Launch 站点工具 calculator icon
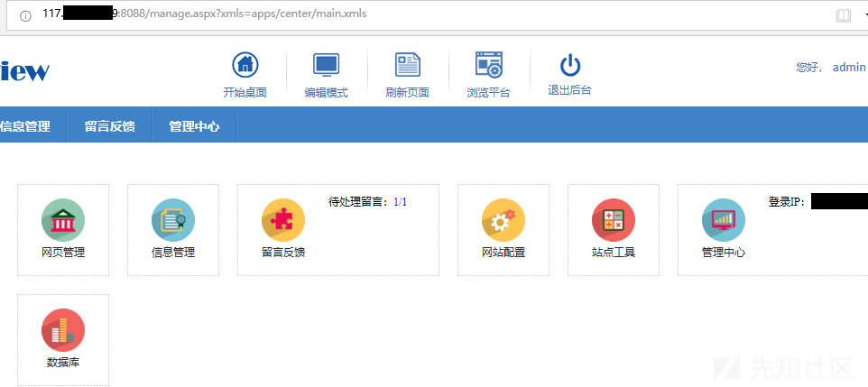 pyautogui.click(x=614, y=220)
